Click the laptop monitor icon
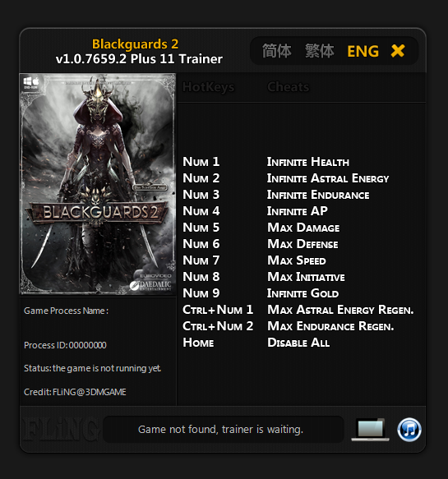 [371, 430]
